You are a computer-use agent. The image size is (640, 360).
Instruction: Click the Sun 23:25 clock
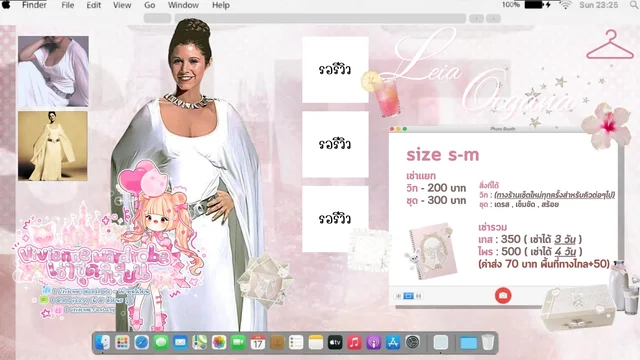point(598,5)
